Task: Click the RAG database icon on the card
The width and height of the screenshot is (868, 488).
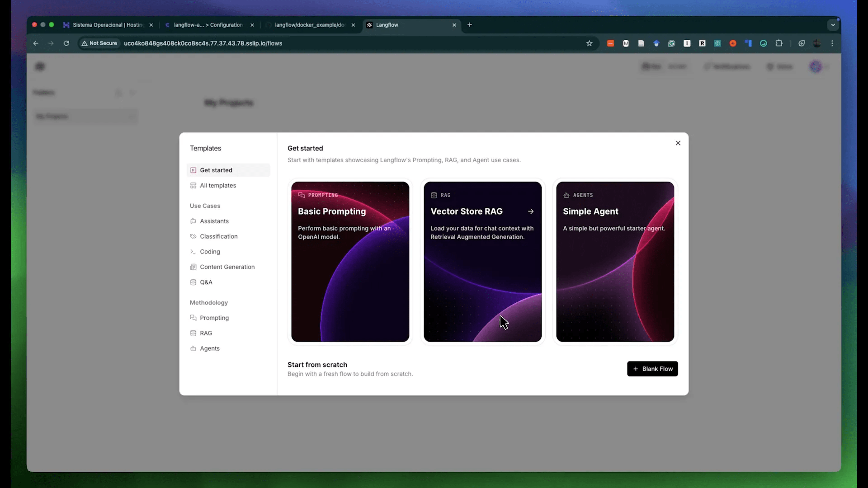Action: (434, 195)
